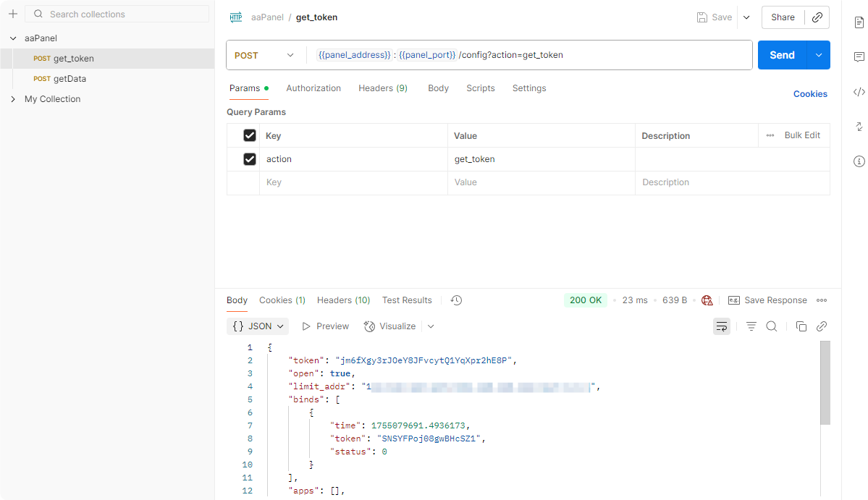Screen dimensions: 868x500
Task: Click the request info icon in sidebar
Action: tap(859, 161)
